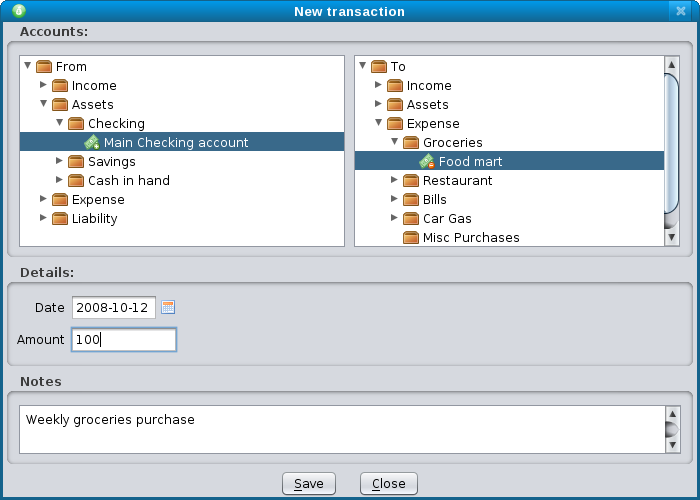The image size is (700, 500).
Task: Expand the Savings node
Action: click(x=59, y=160)
